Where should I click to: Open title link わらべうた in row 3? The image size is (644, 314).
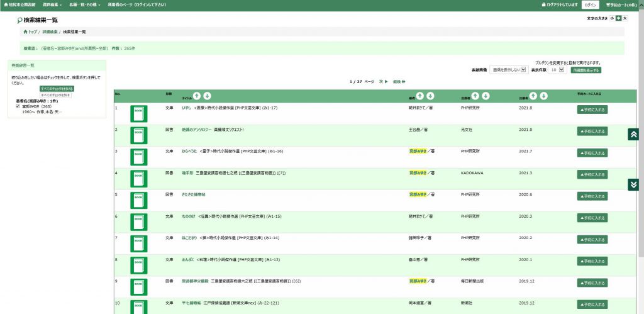click(x=189, y=151)
